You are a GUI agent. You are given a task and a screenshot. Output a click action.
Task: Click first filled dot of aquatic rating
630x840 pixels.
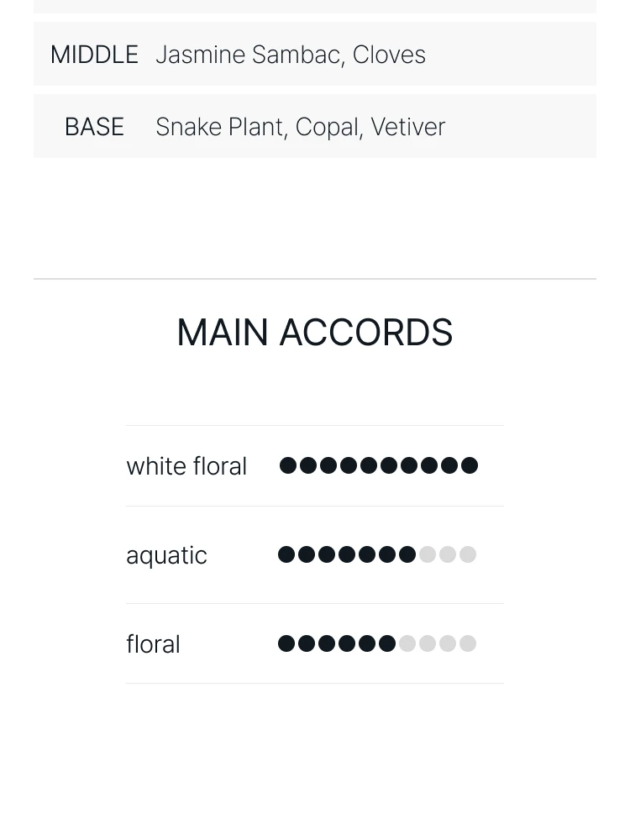pyautogui.click(x=286, y=554)
